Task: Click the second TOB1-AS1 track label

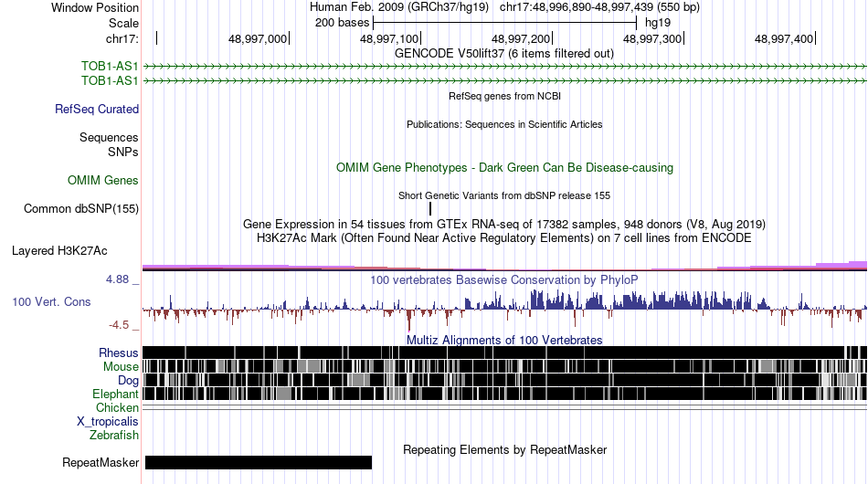Action: click(x=110, y=80)
